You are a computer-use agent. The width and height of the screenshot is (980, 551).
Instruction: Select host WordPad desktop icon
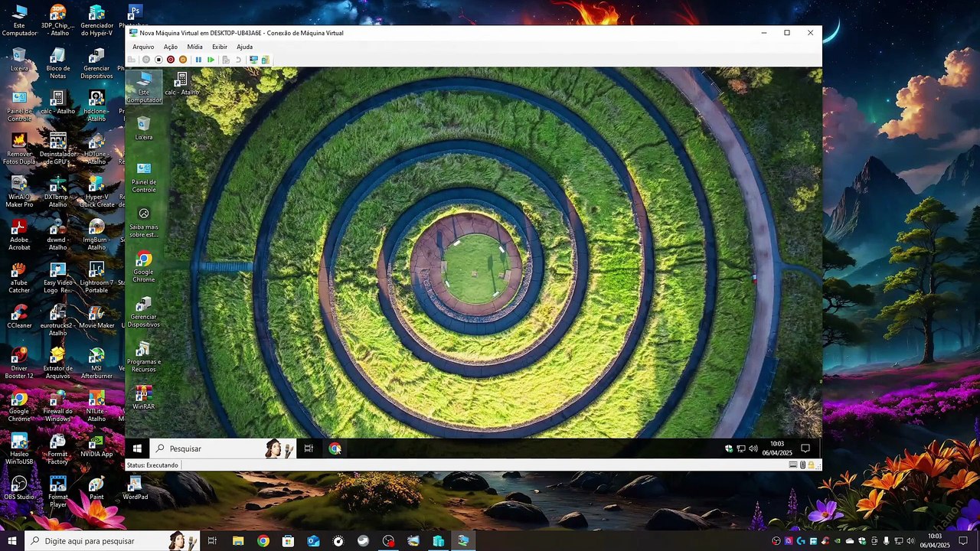(136, 488)
